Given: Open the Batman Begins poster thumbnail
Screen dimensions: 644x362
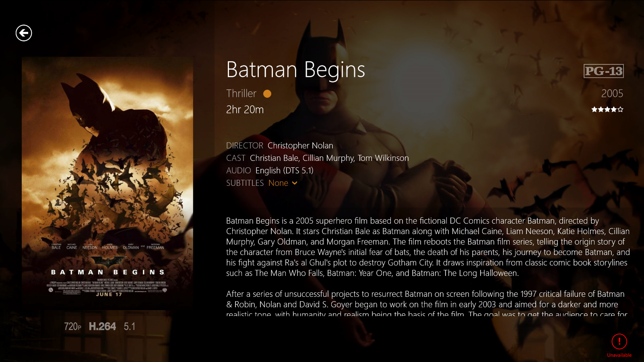Looking at the screenshot, I should coord(107,183).
